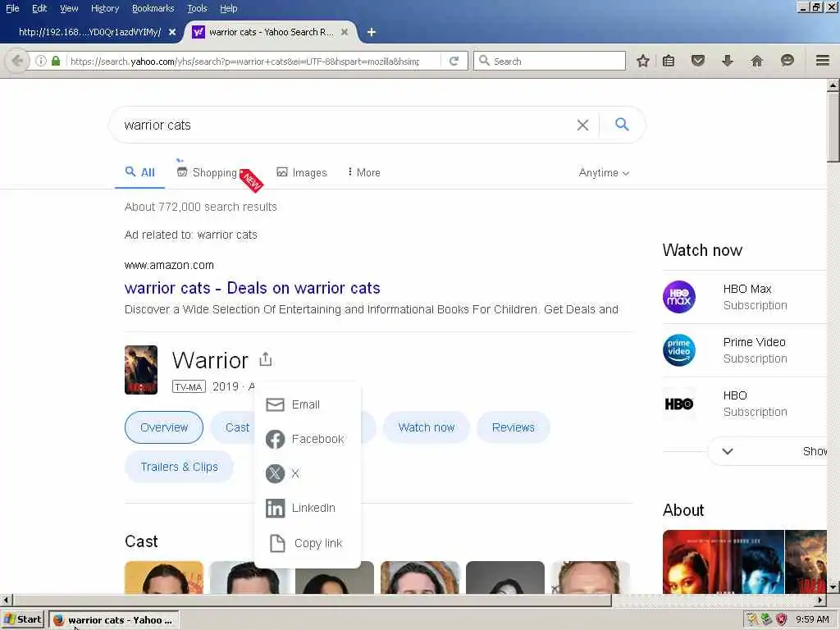Click the Warrior poster thumbnail
The height and width of the screenshot is (630, 840).
(x=141, y=370)
